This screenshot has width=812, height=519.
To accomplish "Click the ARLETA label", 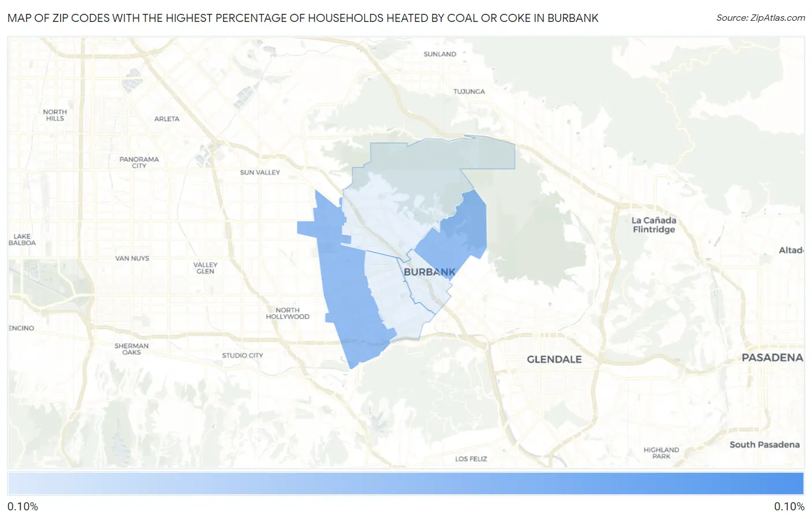I will click(167, 118).
